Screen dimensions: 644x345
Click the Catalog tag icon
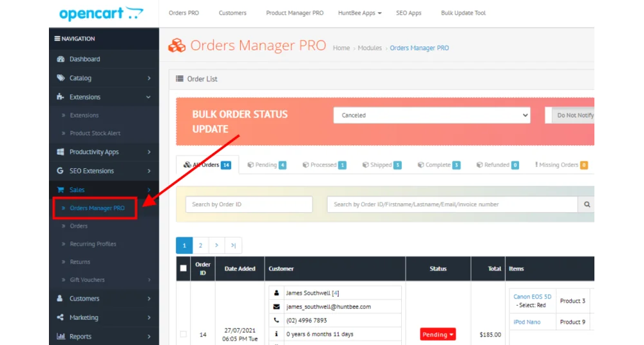tap(61, 78)
